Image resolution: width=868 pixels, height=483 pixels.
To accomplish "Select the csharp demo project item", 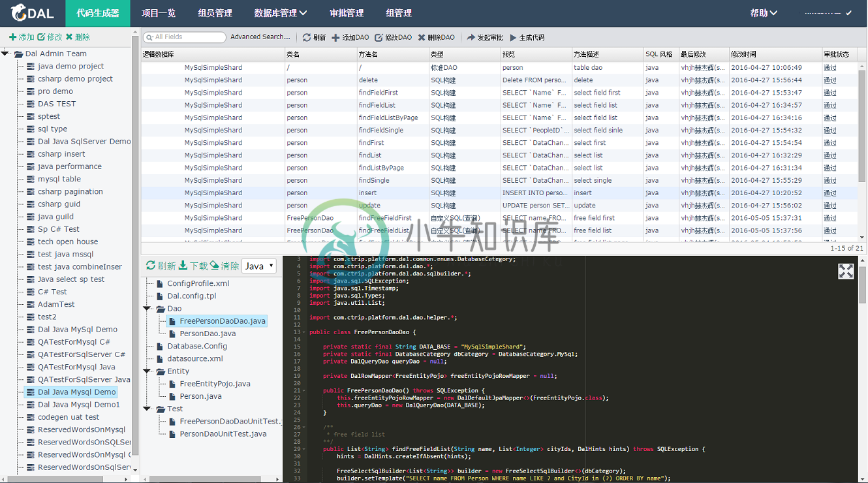I will (x=75, y=79).
